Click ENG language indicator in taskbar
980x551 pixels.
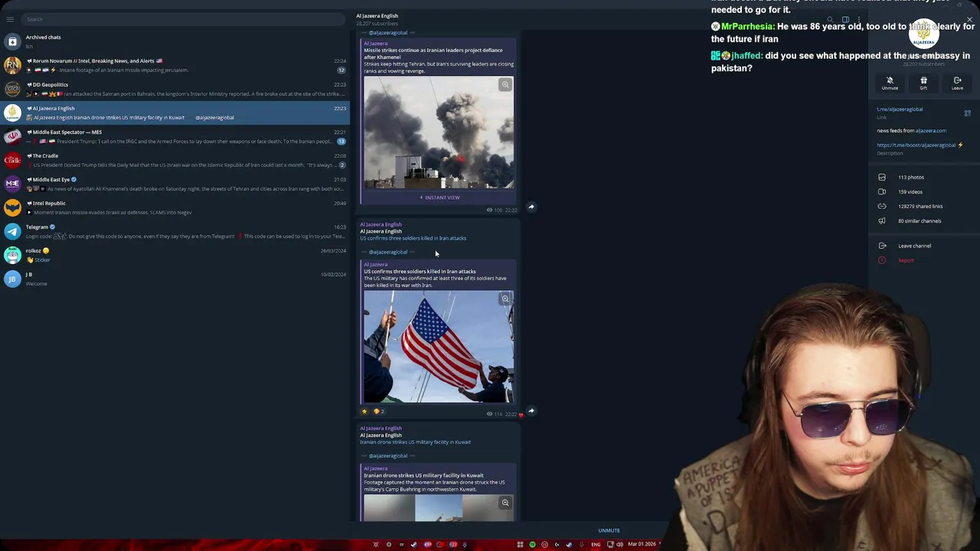[x=596, y=545]
